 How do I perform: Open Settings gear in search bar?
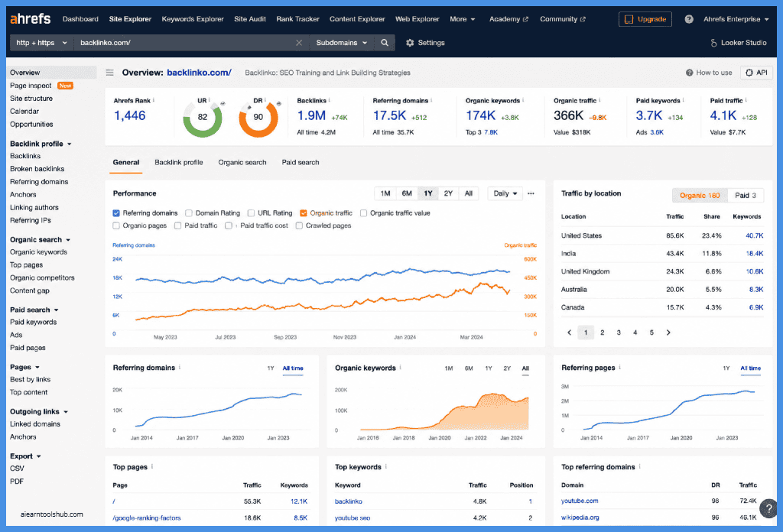tap(410, 43)
